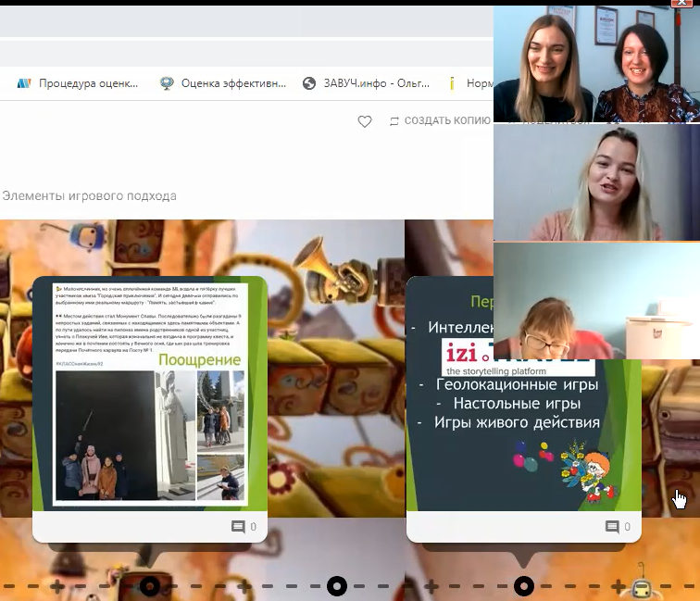Open the Процедура оценк... bookmark

[x=79, y=83]
